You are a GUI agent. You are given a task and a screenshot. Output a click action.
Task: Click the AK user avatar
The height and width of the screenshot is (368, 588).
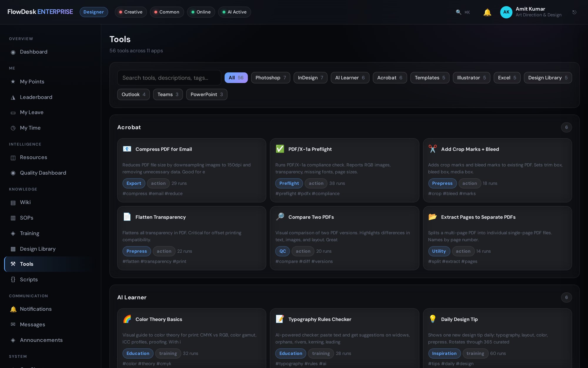[506, 12]
